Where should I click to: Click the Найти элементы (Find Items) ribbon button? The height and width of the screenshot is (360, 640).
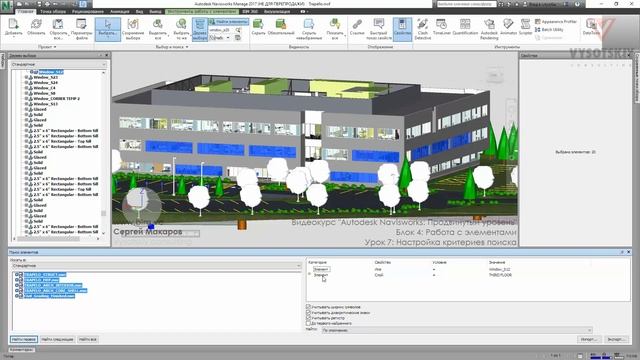(228, 22)
